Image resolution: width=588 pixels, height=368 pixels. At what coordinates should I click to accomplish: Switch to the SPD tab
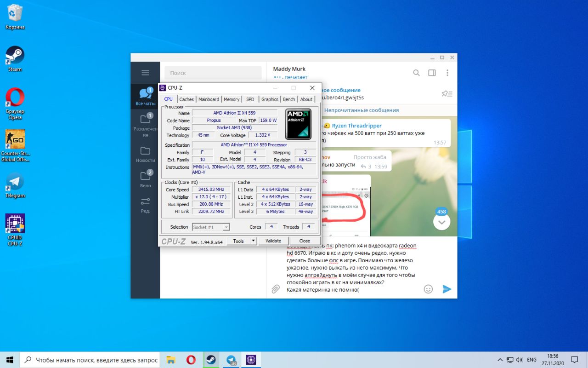[250, 99]
